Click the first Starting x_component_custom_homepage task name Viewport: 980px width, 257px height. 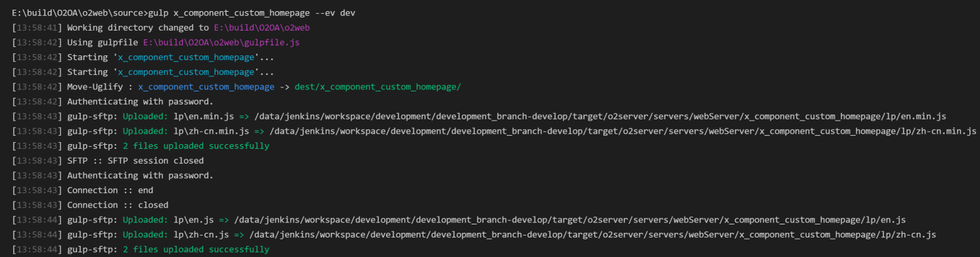186,57
